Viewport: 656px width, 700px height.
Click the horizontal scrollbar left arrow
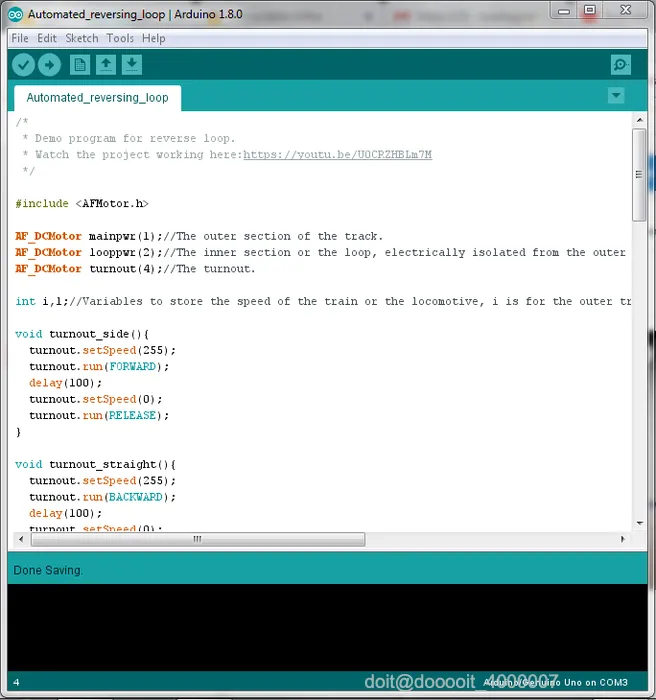(21, 539)
